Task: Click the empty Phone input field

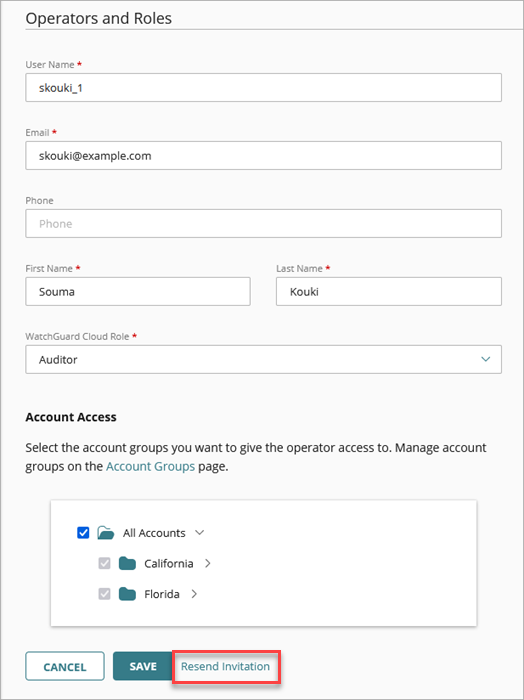Action: 263,223
